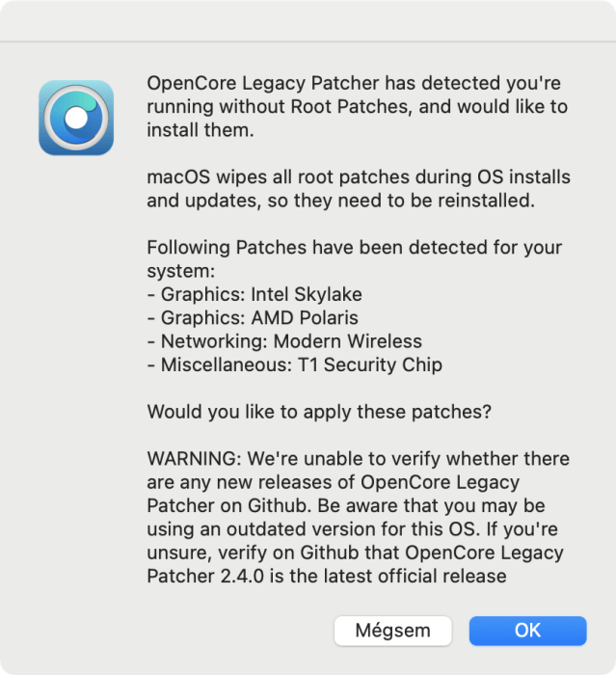Click the "unsure, verify on Github" line
Screen dimensions: 616x675
[x=355, y=553]
